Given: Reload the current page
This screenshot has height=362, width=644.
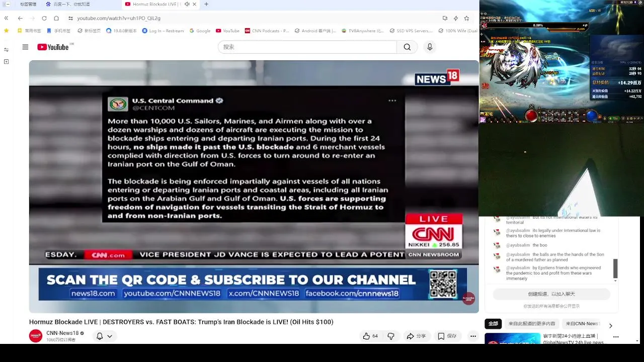Looking at the screenshot, I should [44, 18].
